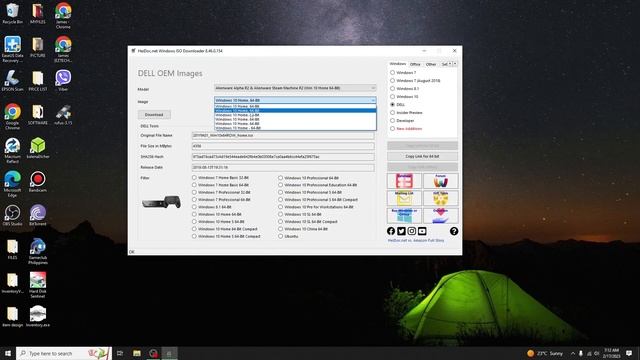Screen dimensions: 640x360
Task: Open the Twitter icon link
Action: 401,231
